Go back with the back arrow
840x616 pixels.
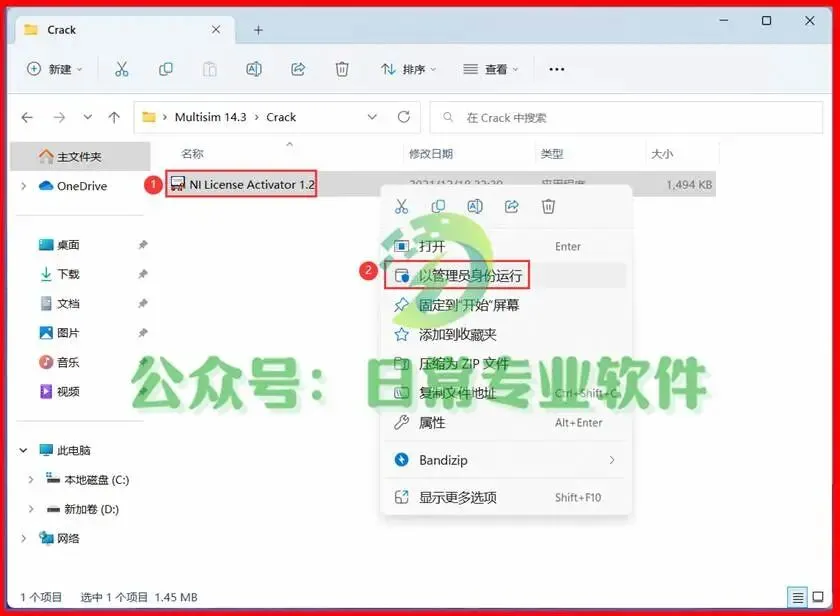pyautogui.click(x=27, y=117)
